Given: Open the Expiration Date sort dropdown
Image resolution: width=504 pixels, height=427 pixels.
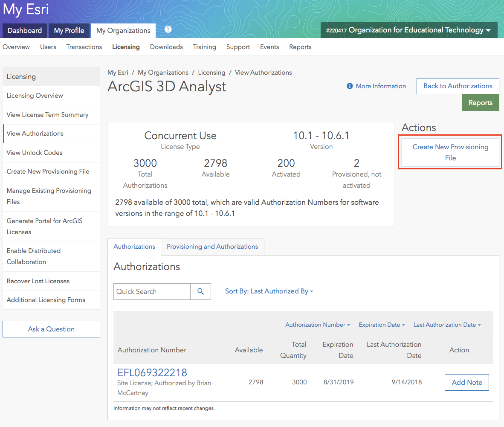Looking at the screenshot, I should pos(382,325).
